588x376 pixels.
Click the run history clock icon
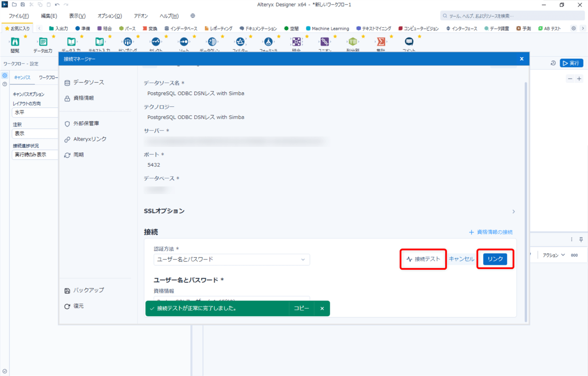click(553, 63)
